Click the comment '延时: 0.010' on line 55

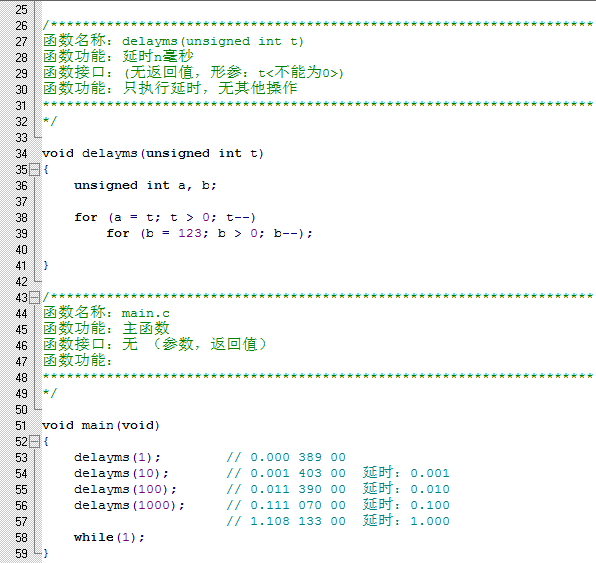point(406,489)
